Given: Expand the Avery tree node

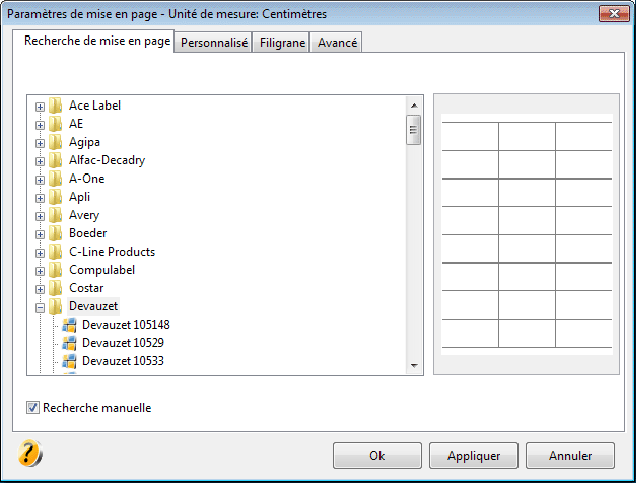Looking at the screenshot, I should click(x=40, y=217).
